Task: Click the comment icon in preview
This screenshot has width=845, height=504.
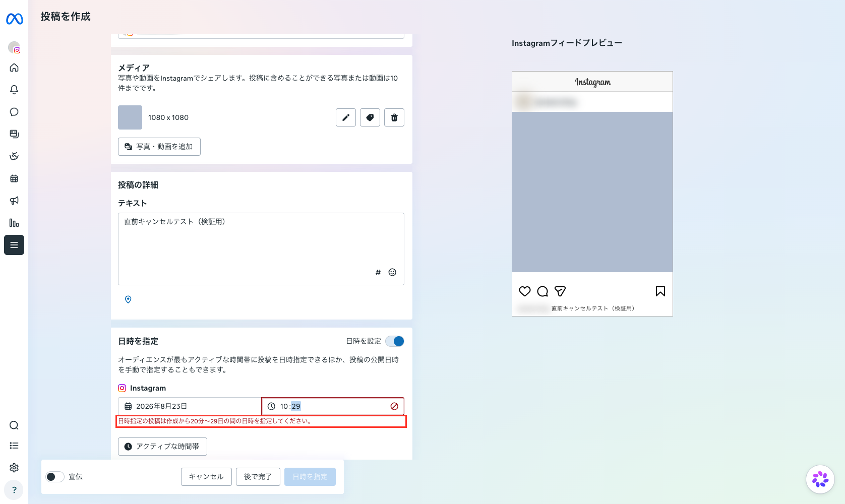Action: point(542,291)
